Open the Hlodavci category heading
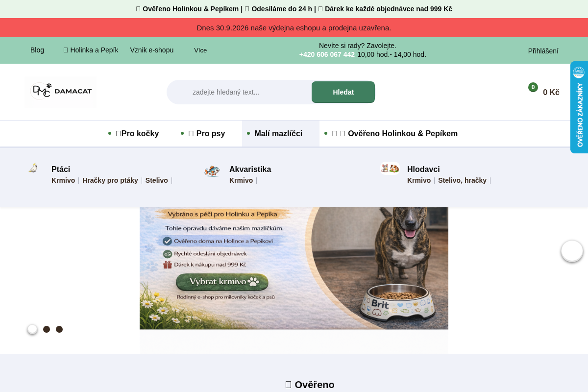588x392 pixels. click(x=423, y=169)
